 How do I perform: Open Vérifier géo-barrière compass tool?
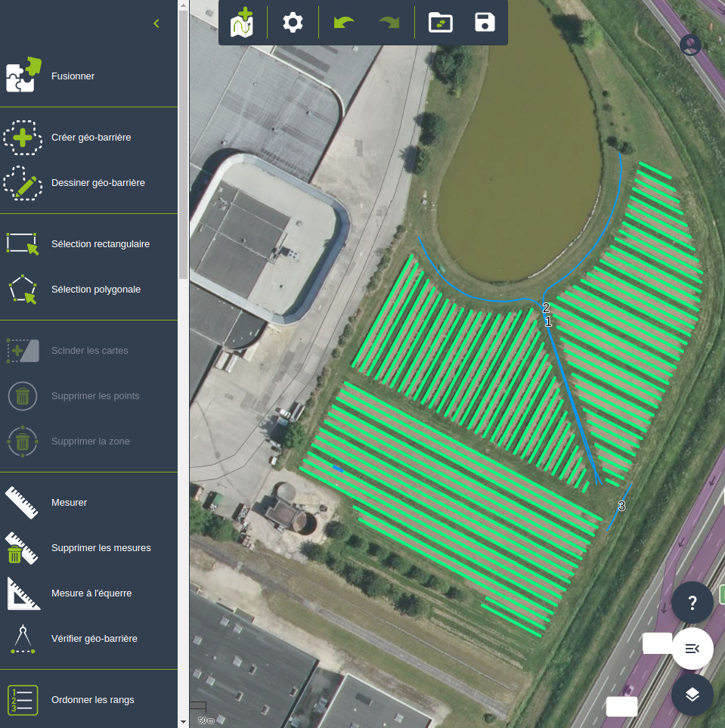23,639
